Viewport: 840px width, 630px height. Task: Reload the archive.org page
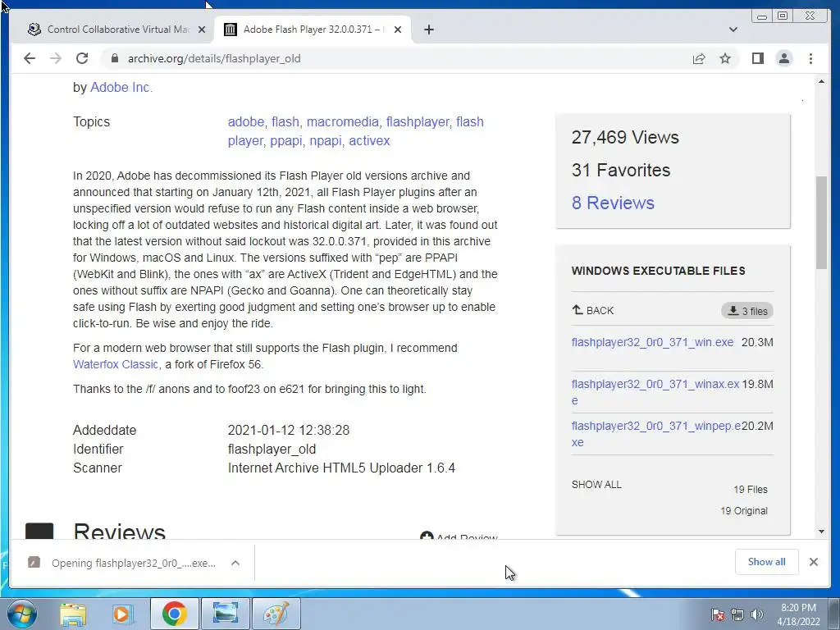pos(82,58)
